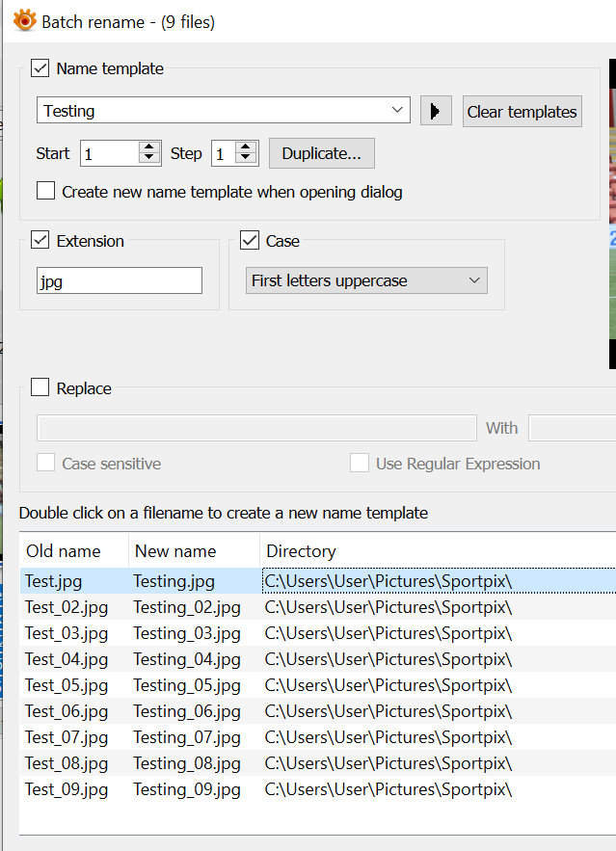
Task: Click the New name column header
Action: (x=175, y=551)
